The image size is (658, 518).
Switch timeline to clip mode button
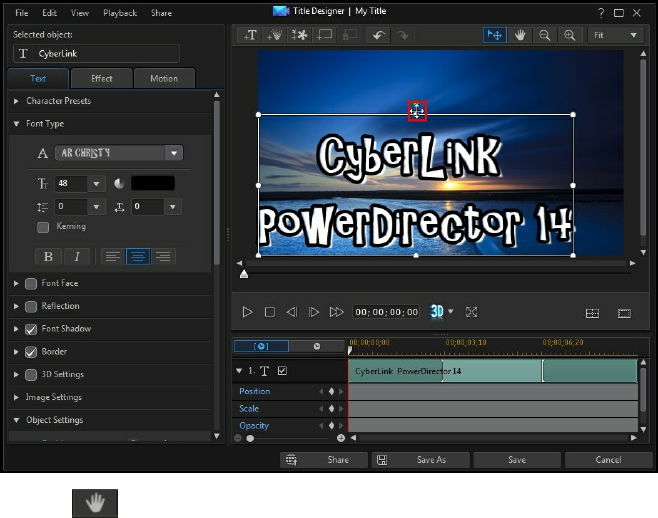coord(261,346)
